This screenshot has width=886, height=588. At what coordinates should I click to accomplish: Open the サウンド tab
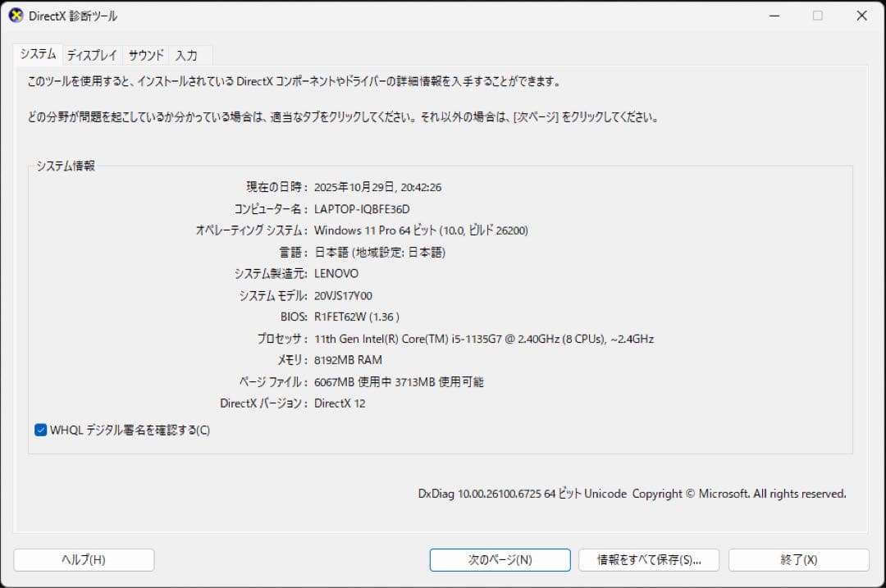point(145,55)
